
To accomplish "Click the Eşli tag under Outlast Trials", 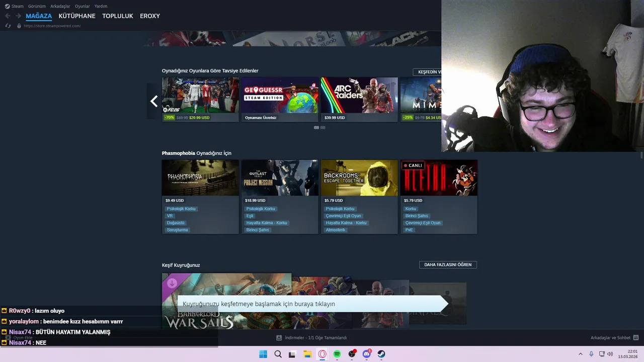I will click(250, 216).
